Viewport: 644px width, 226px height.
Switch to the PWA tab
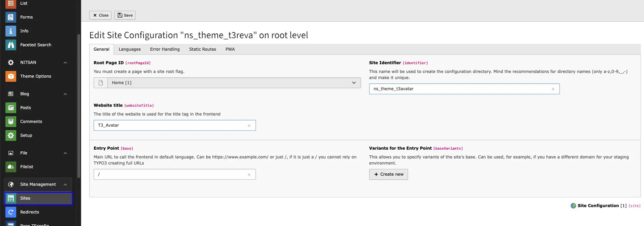tap(230, 49)
